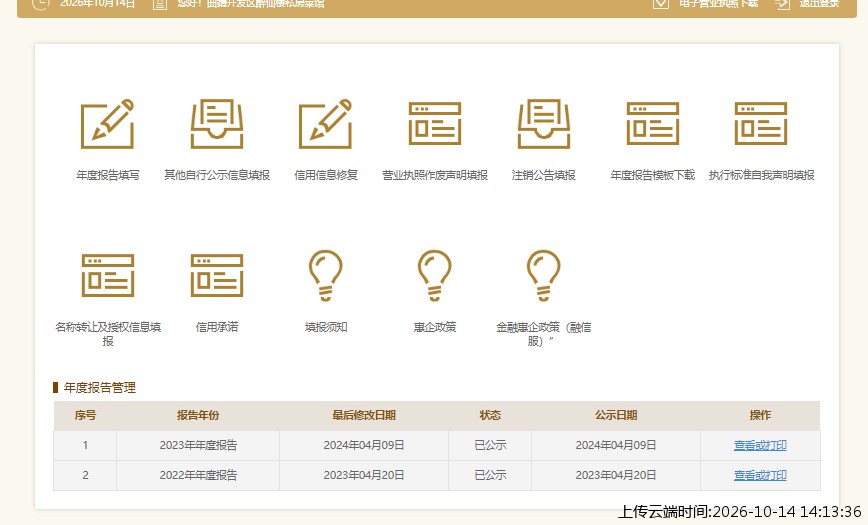Click 电子营业执照下载 in the top bar
868x525 pixels.
[719, 3]
